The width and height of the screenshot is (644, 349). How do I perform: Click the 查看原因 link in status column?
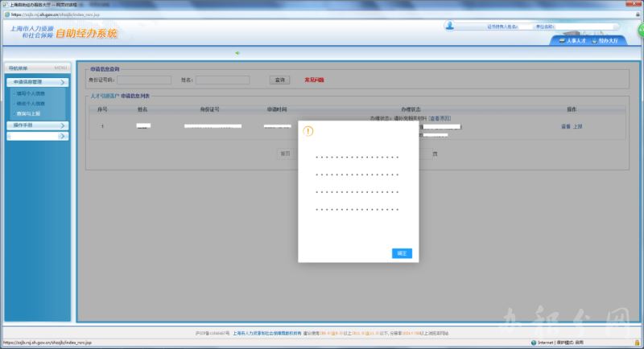pyautogui.click(x=440, y=118)
